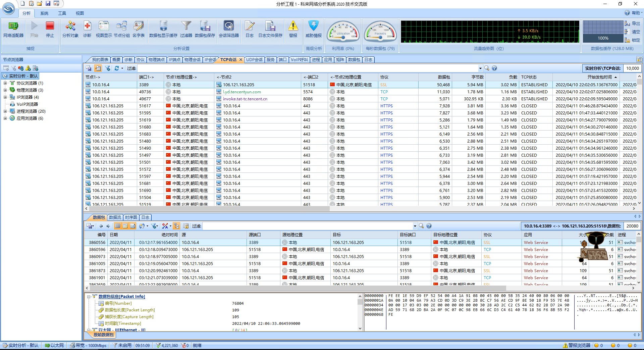
Task: Switch to 时序图 tab in lower pane
Action: pyautogui.click(x=131, y=217)
